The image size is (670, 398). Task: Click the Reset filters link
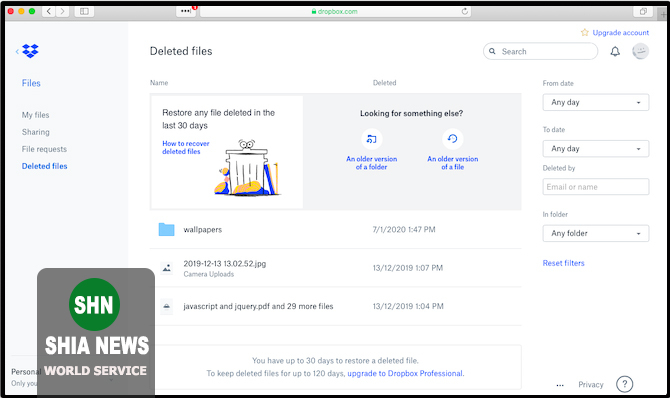[563, 263]
